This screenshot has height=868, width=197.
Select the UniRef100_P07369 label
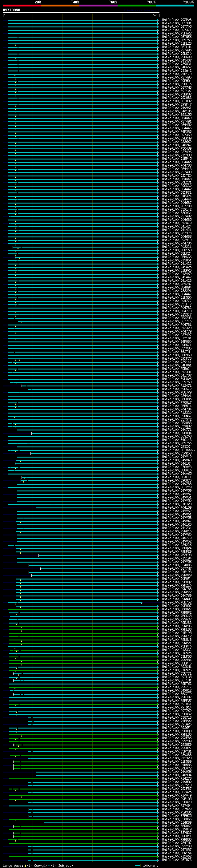click(177, 135)
